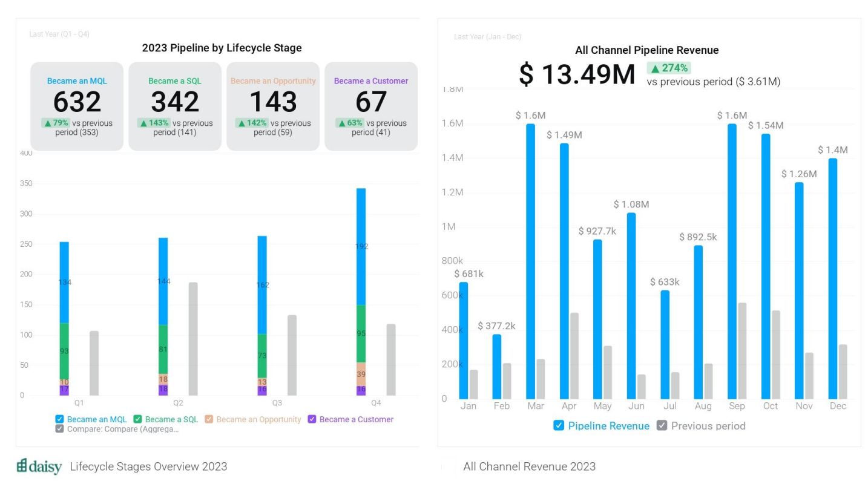
Task: Toggle the Became a Customer legend checkbox
Action: [x=312, y=419]
